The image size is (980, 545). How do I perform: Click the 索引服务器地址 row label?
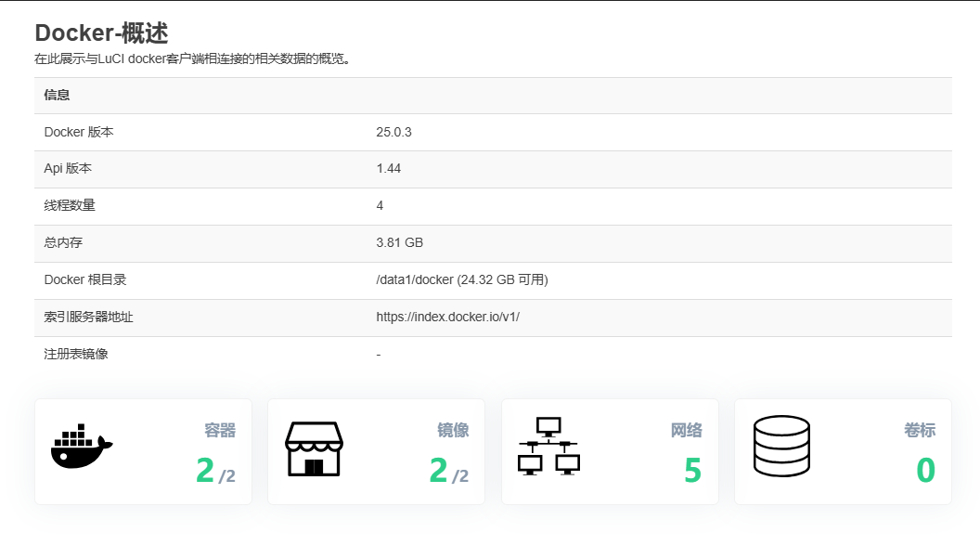click(88, 317)
